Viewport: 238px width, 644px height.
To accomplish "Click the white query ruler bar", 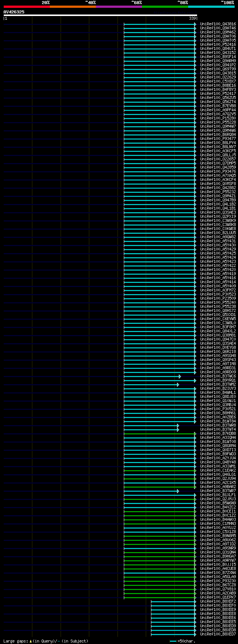I will coord(100,15).
